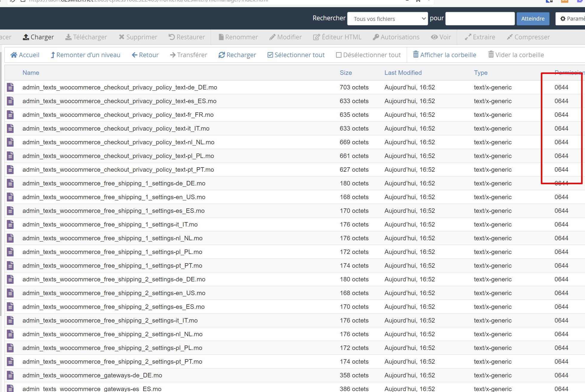Click the file icon for privacy_policy_text-es_ES.mo
The width and height of the screenshot is (585, 392).
(10, 101)
